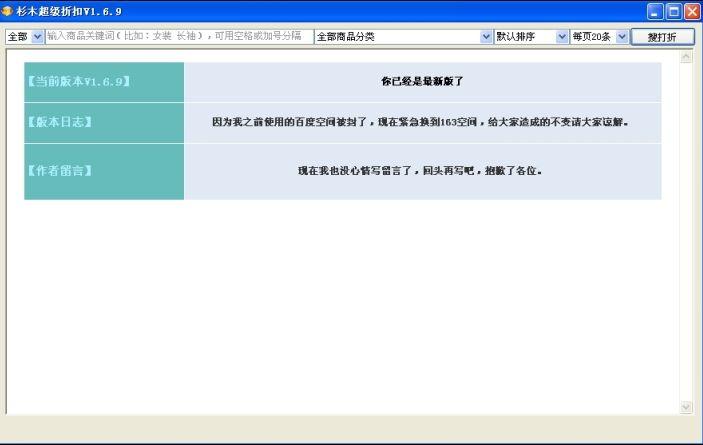Minimize the application window
Image resolution: width=703 pixels, height=445 pixels.
[655, 12]
